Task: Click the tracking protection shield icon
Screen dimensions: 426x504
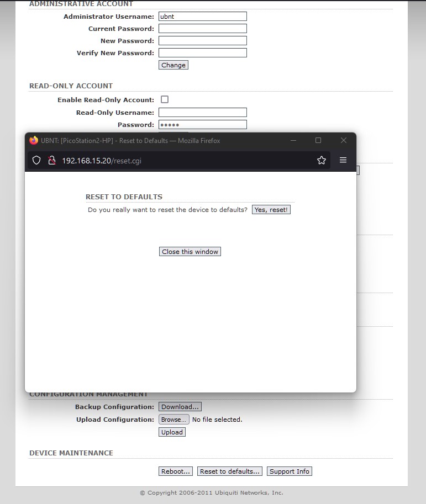Action: (36, 160)
